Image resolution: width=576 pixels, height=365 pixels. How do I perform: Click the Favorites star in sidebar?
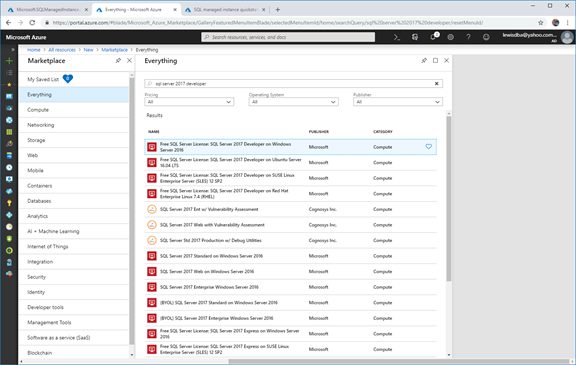(x=9, y=84)
